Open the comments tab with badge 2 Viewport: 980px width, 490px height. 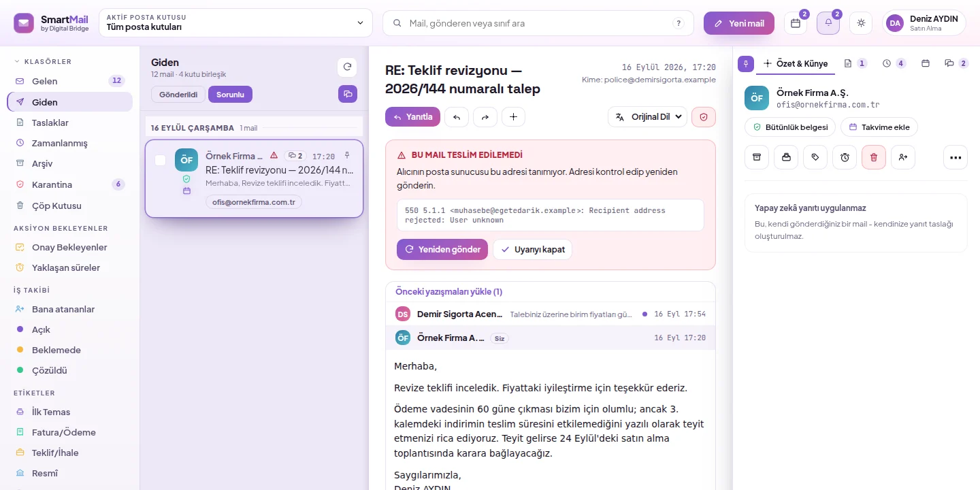[x=956, y=63]
